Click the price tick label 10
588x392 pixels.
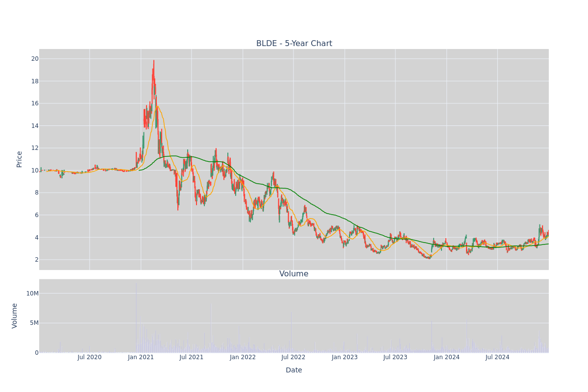(35, 171)
